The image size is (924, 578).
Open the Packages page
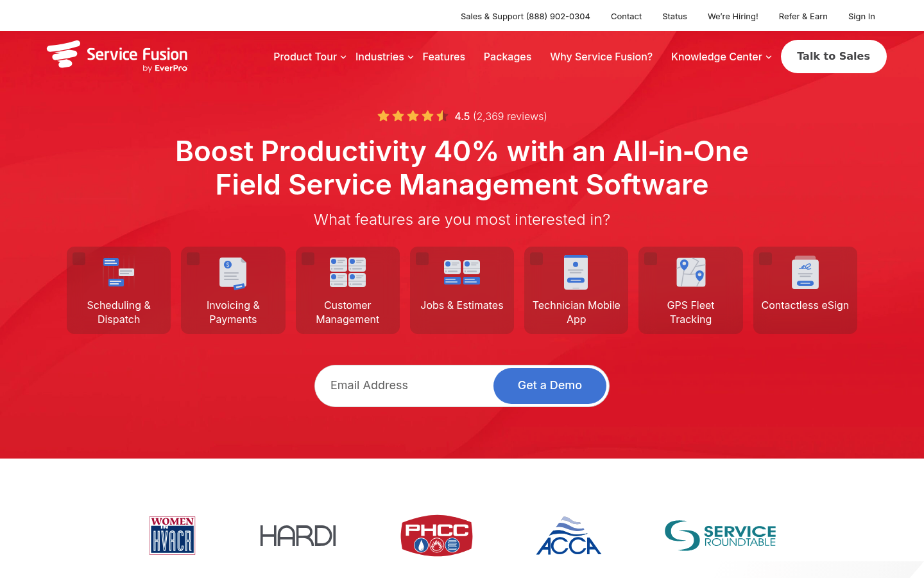pyautogui.click(x=507, y=57)
